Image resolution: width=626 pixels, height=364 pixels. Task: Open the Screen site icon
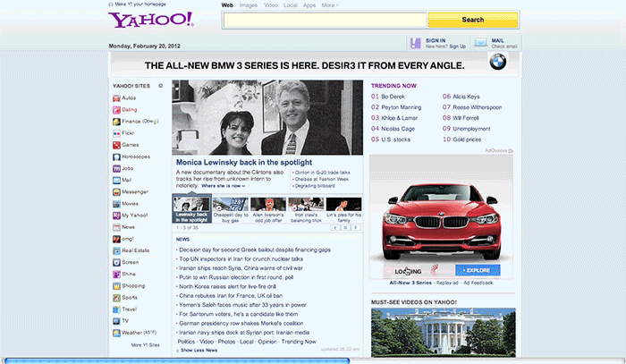[116, 263]
